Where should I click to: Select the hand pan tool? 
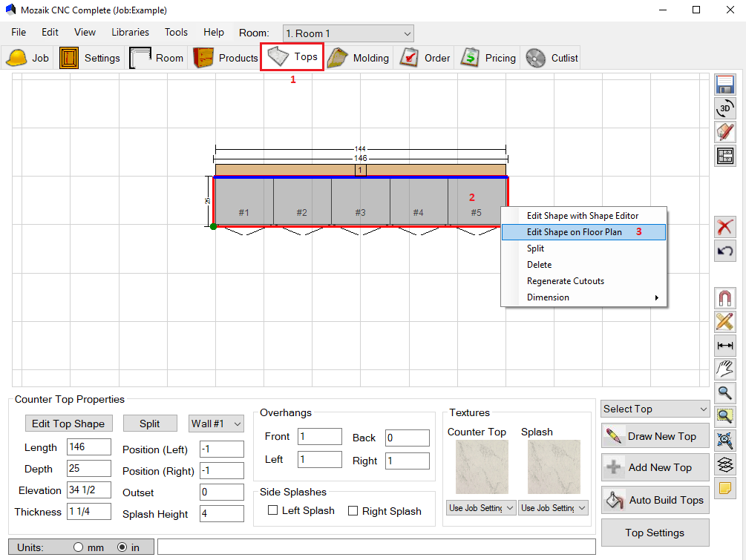pyautogui.click(x=724, y=369)
